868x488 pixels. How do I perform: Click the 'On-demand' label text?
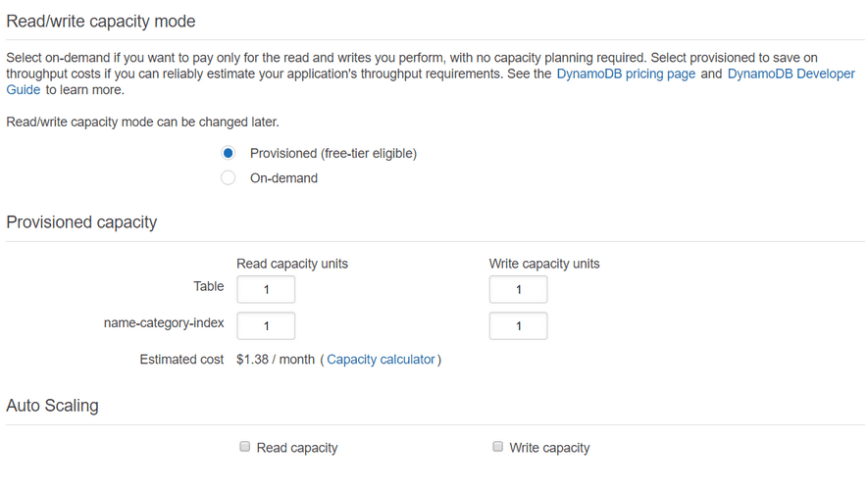[284, 178]
